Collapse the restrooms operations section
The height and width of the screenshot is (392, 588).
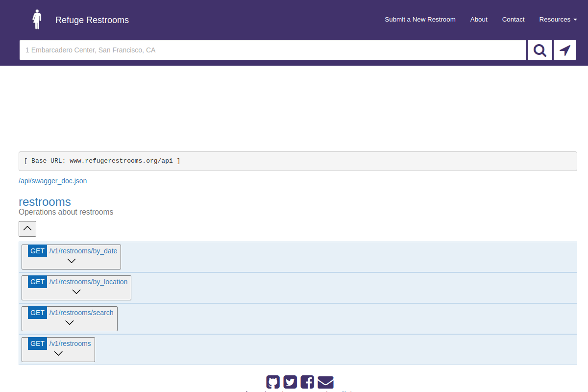[27, 229]
